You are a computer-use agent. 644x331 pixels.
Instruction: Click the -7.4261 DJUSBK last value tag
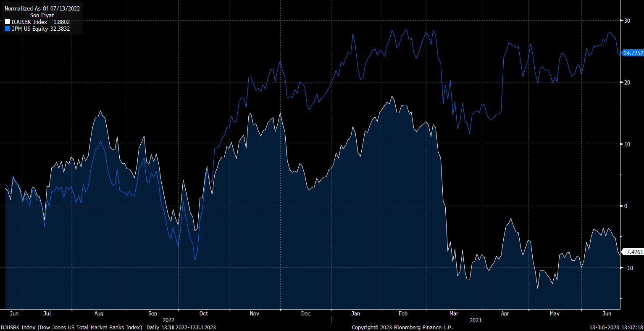click(x=632, y=252)
